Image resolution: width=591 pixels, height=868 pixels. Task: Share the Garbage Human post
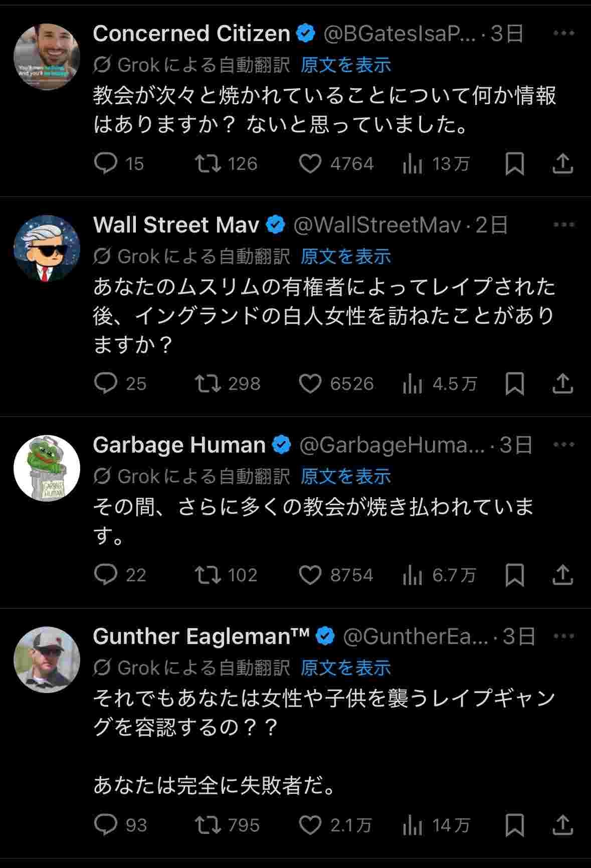(562, 575)
